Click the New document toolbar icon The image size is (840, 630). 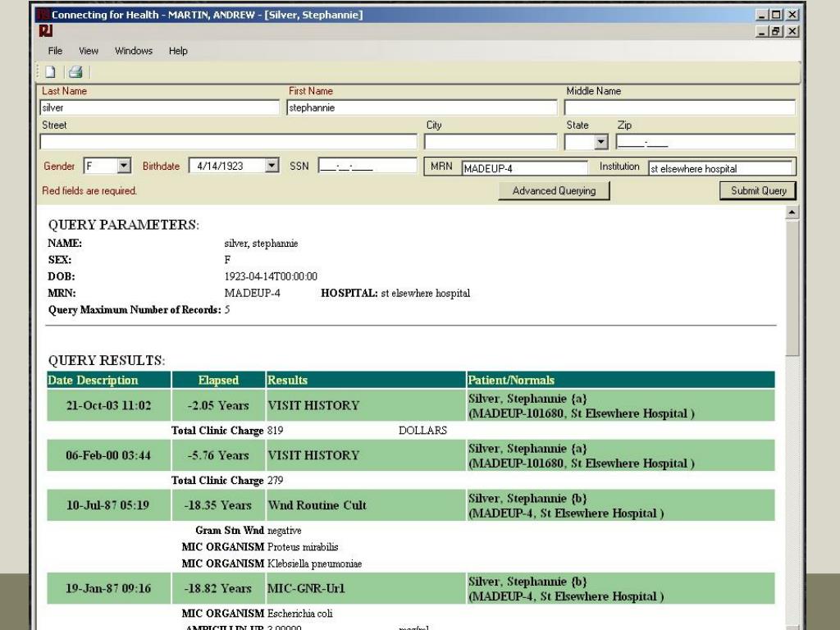pos(50,72)
